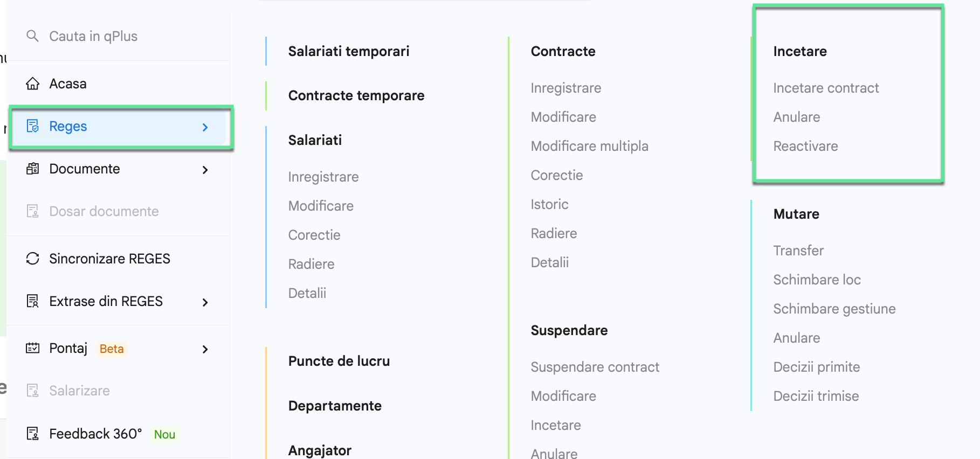Select Contracte temporare from the menu

pyautogui.click(x=356, y=95)
